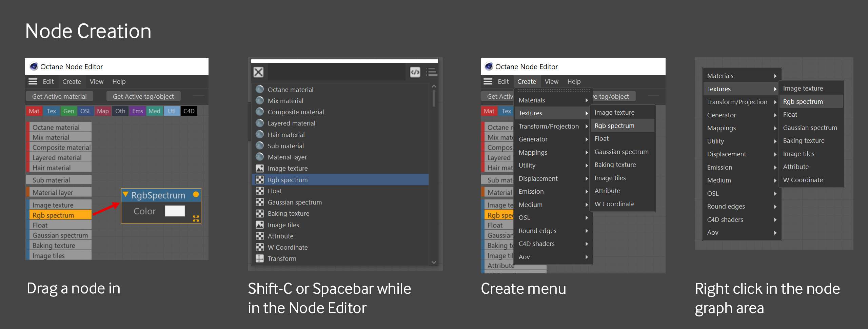Viewport: 868px width, 329px height.
Task: Click the W Coordinate checker icon in the search list
Action: (x=260, y=247)
